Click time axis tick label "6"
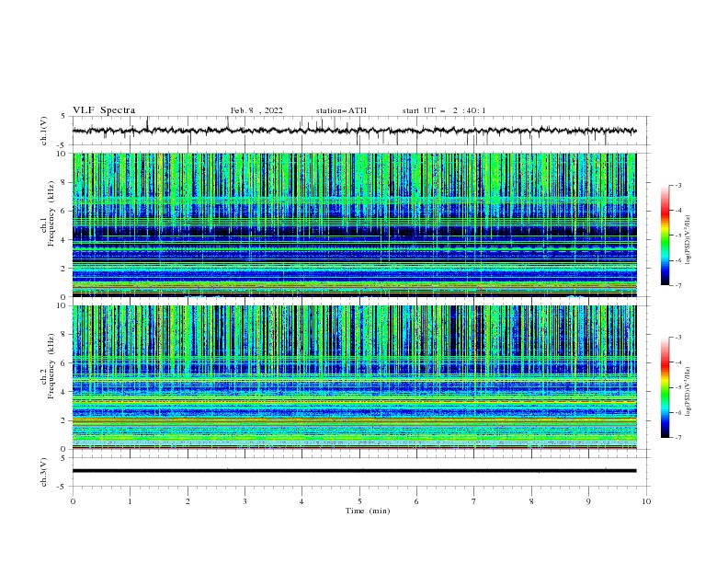 click(416, 501)
